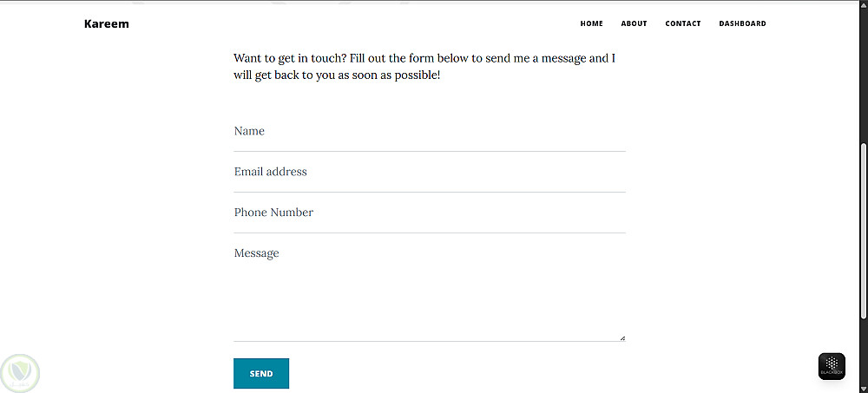Select the Phone Number field
Image resolution: width=868 pixels, height=393 pixels.
coord(429,213)
